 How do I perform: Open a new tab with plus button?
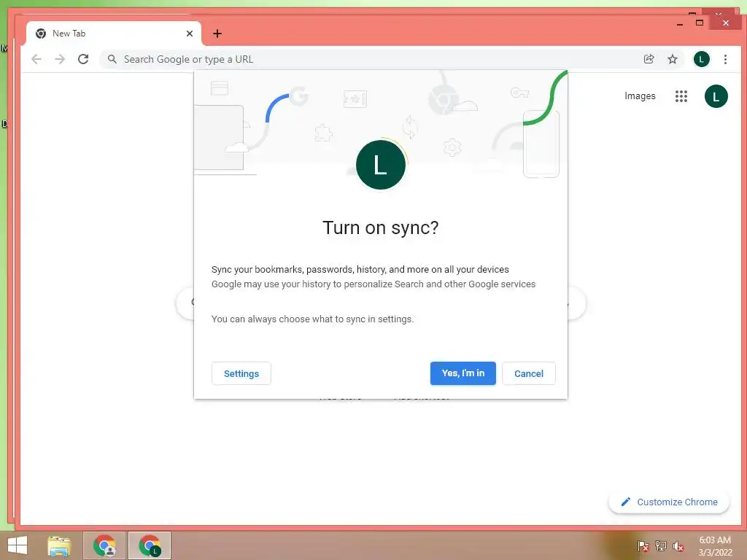[217, 34]
